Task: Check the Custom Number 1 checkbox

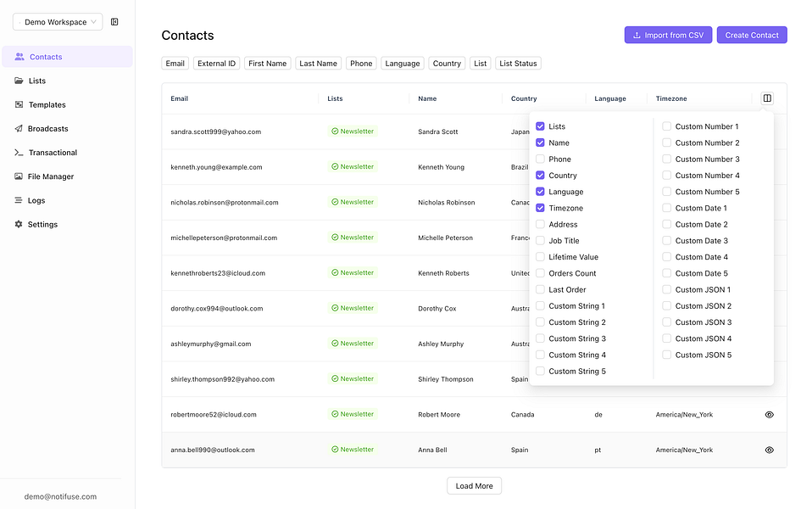Action: coord(666,126)
